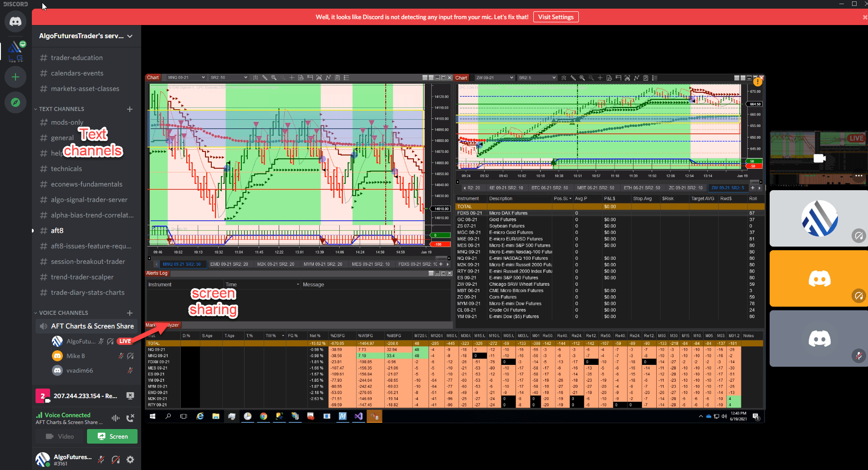Open Pos.Sz column dropdown in positions grid

570,199
